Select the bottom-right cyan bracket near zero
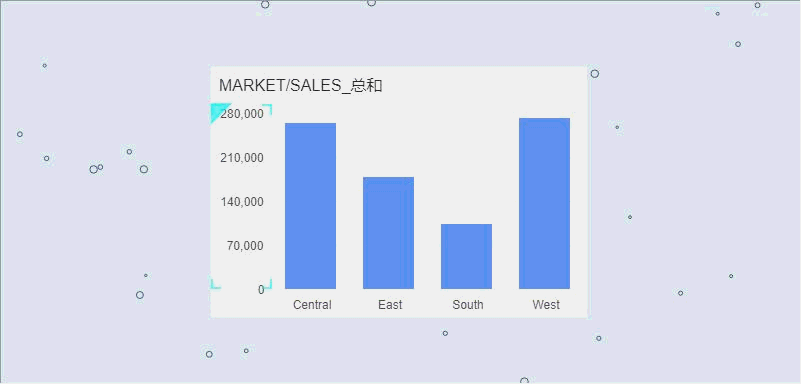 pyautogui.click(x=268, y=284)
